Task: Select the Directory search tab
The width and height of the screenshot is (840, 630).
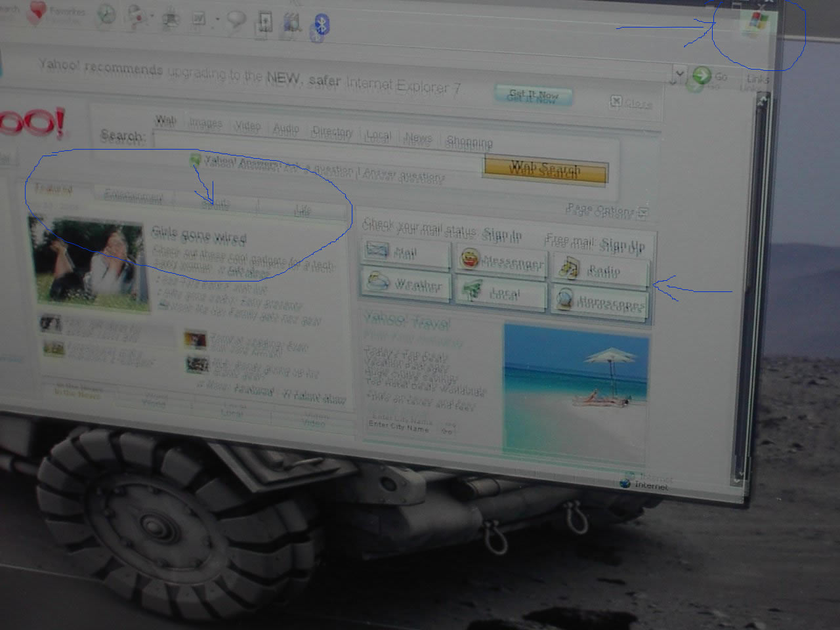Action: coord(332,131)
